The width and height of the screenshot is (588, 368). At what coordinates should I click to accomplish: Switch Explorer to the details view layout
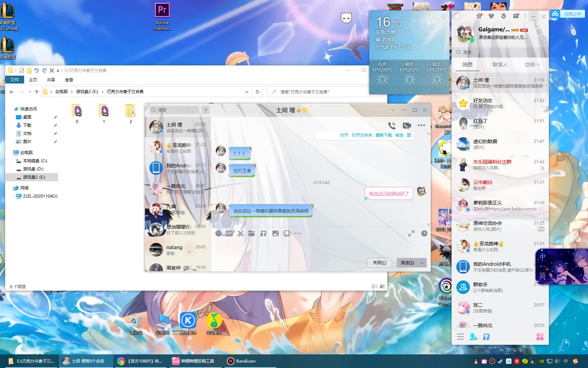click(x=375, y=287)
